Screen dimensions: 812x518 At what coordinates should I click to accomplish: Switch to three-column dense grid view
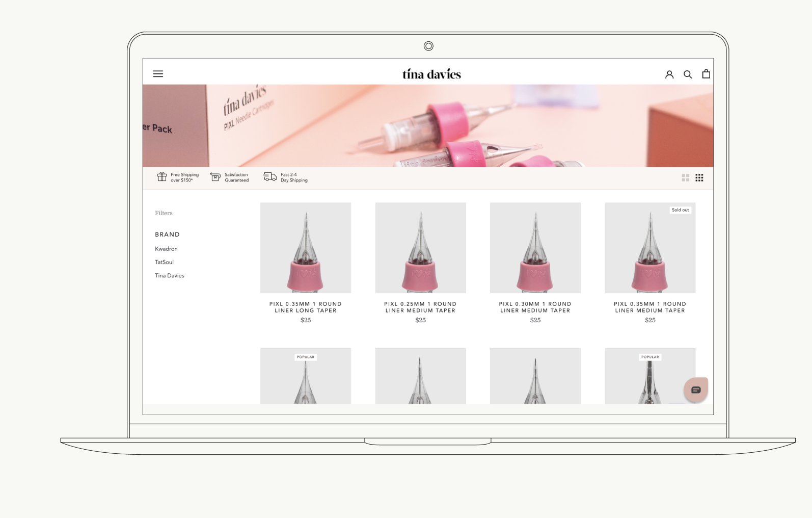pos(699,177)
